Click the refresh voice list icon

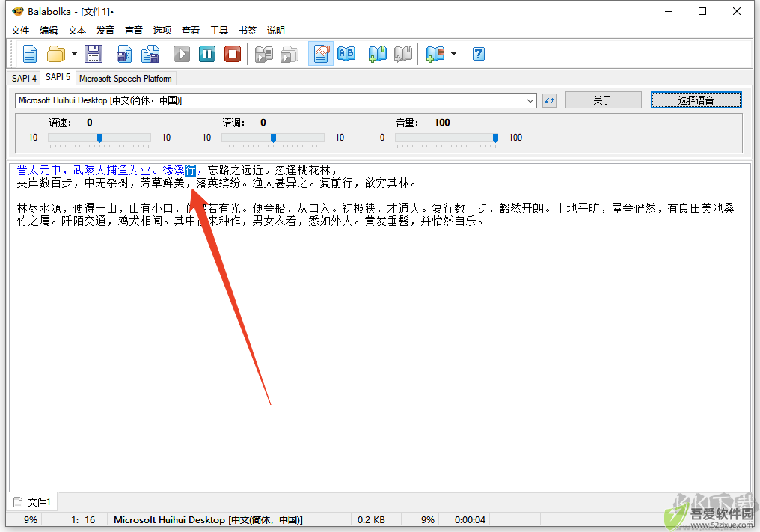point(549,100)
